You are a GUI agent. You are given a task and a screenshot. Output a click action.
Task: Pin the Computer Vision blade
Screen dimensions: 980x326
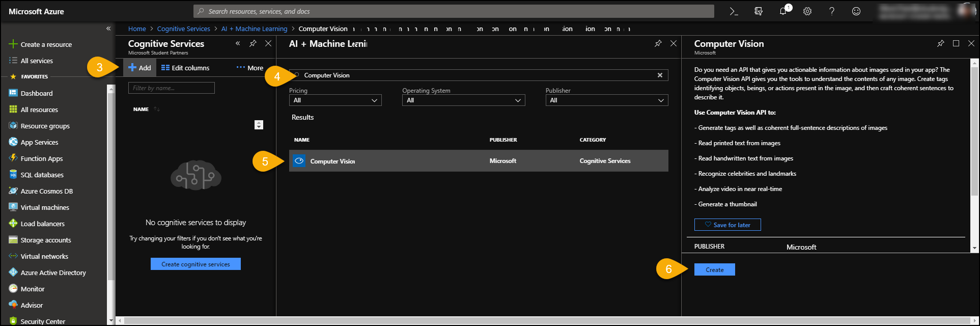[x=941, y=43]
